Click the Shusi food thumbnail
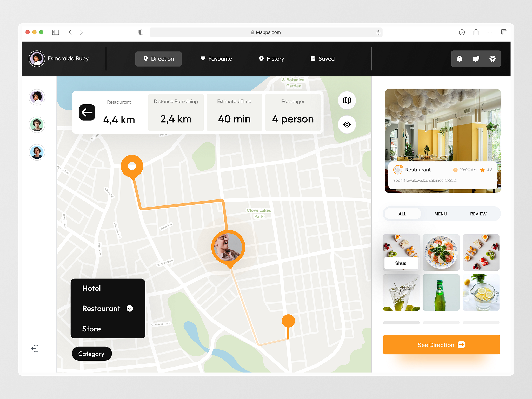 click(x=401, y=252)
